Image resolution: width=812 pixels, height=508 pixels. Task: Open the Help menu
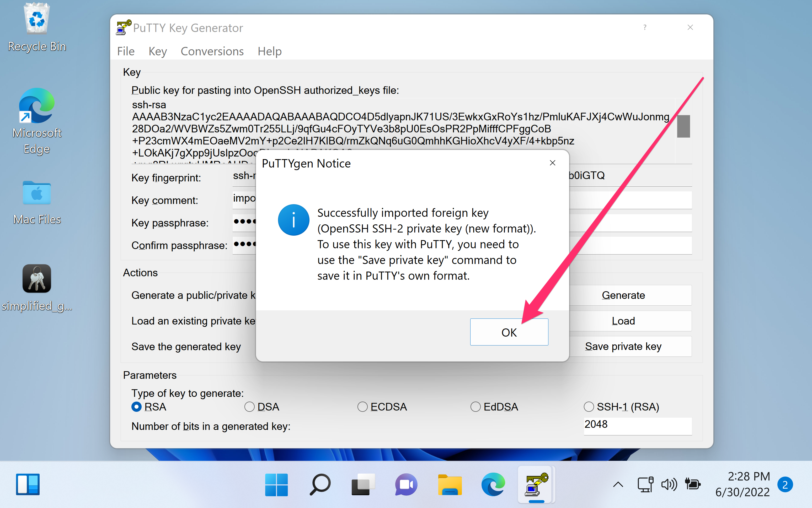coord(270,51)
